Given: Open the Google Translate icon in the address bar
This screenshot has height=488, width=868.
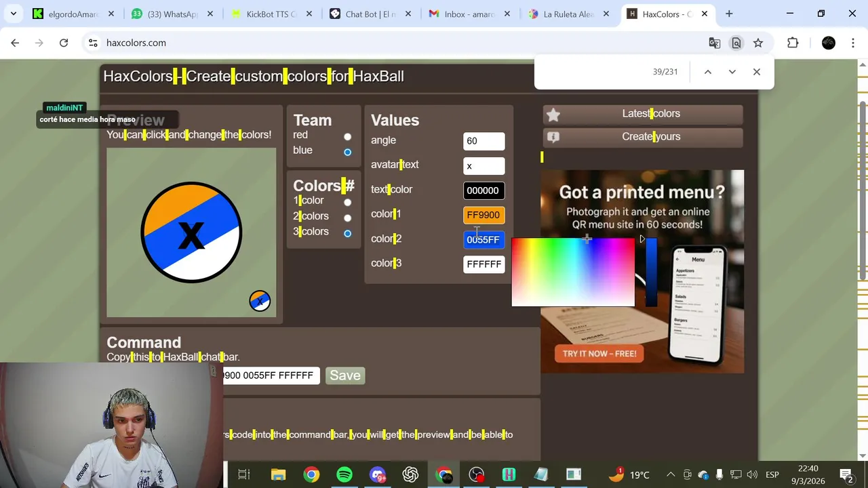Looking at the screenshot, I should click(x=714, y=43).
